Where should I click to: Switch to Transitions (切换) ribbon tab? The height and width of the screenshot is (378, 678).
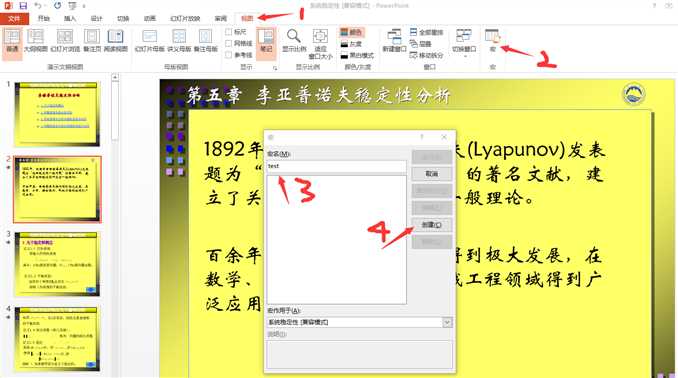point(123,19)
